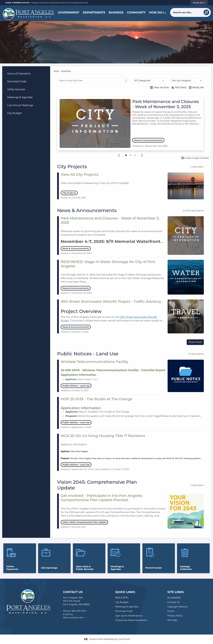This screenshot has width=213, height=644.
Task: Open Permit Center tile
Action: click(159, 558)
